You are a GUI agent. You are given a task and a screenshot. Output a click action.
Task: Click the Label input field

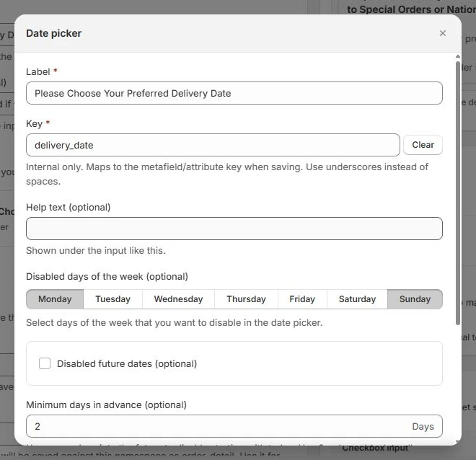(234, 93)
